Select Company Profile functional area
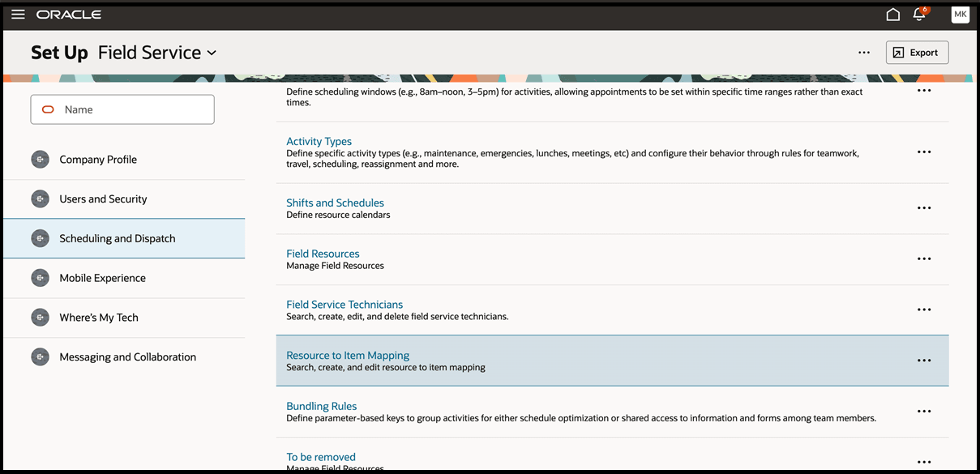Image resolution: width=980 pixels, height=474 pixels. point(124,160)
